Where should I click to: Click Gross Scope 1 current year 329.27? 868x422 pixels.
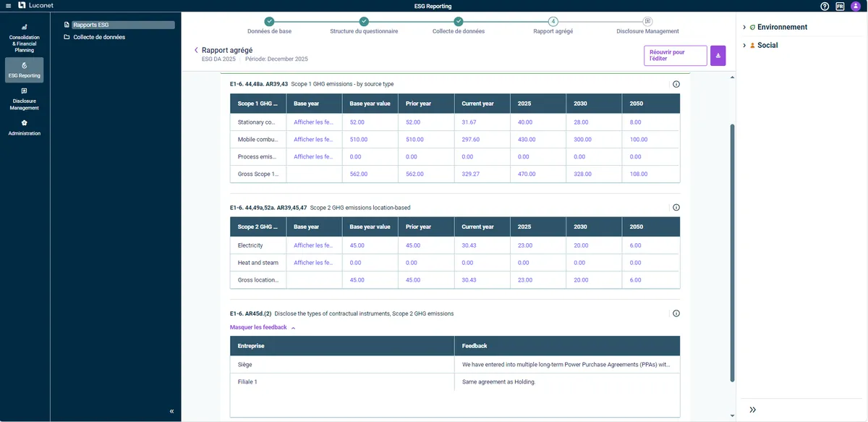click(471, 174)
